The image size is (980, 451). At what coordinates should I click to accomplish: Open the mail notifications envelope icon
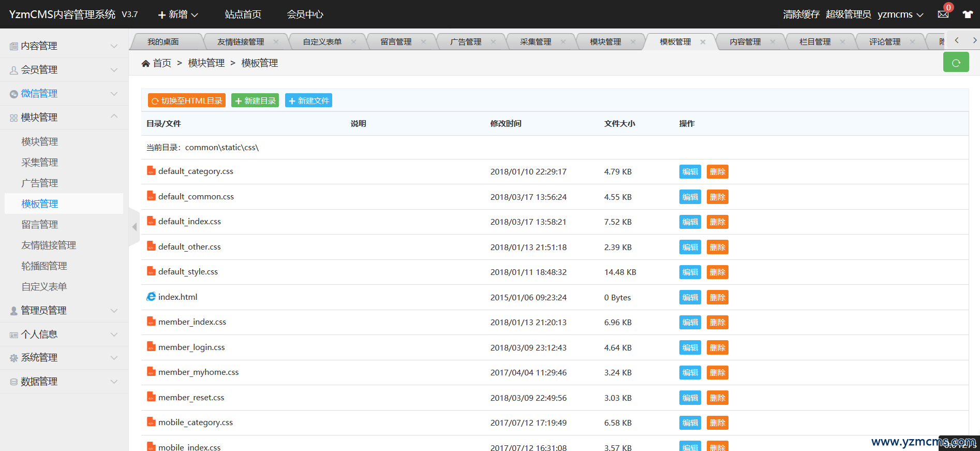(x=943, y=14)
